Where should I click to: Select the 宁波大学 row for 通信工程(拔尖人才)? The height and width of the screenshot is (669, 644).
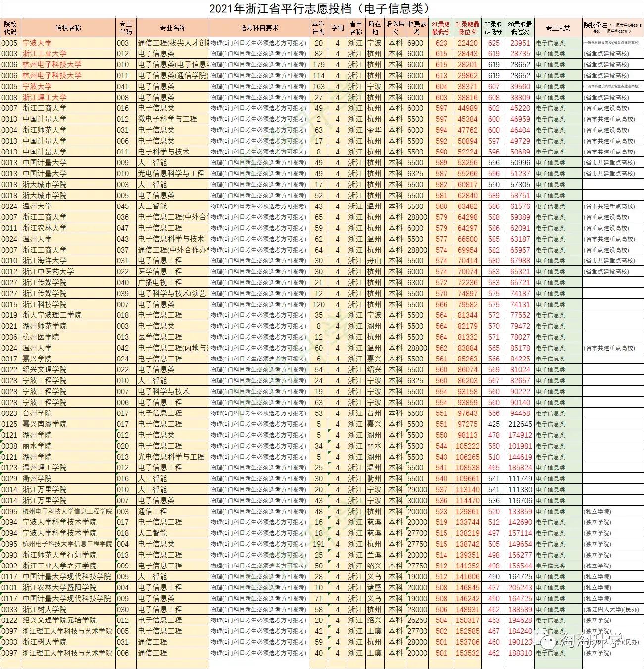pyautogui.click(x=67, y=43)
